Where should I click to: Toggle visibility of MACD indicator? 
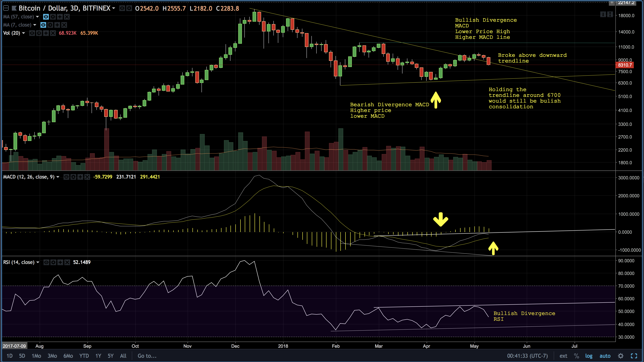point(66,177)
